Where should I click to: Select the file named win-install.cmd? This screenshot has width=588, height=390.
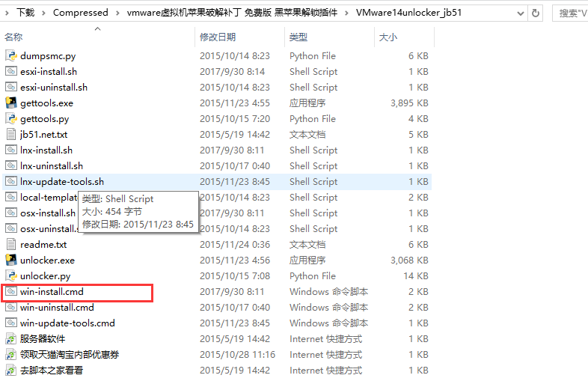(x=52, y=292)
